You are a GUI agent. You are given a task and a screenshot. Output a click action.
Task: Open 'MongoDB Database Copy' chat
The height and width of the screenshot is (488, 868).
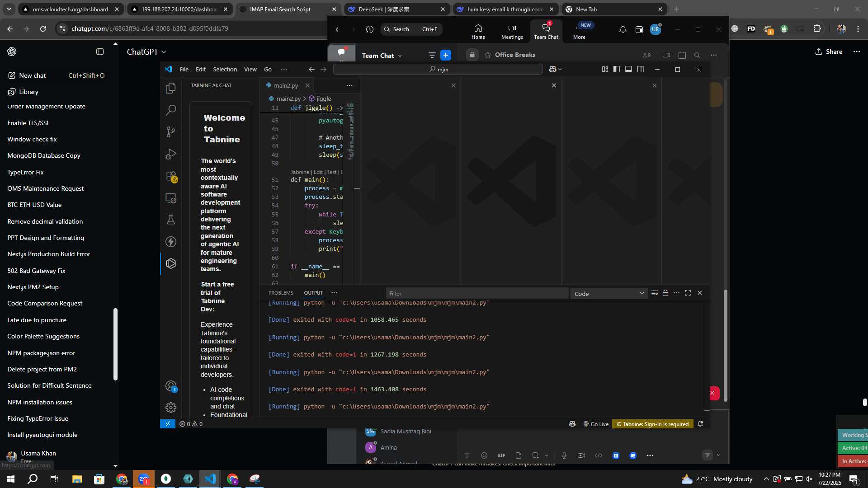44,155
